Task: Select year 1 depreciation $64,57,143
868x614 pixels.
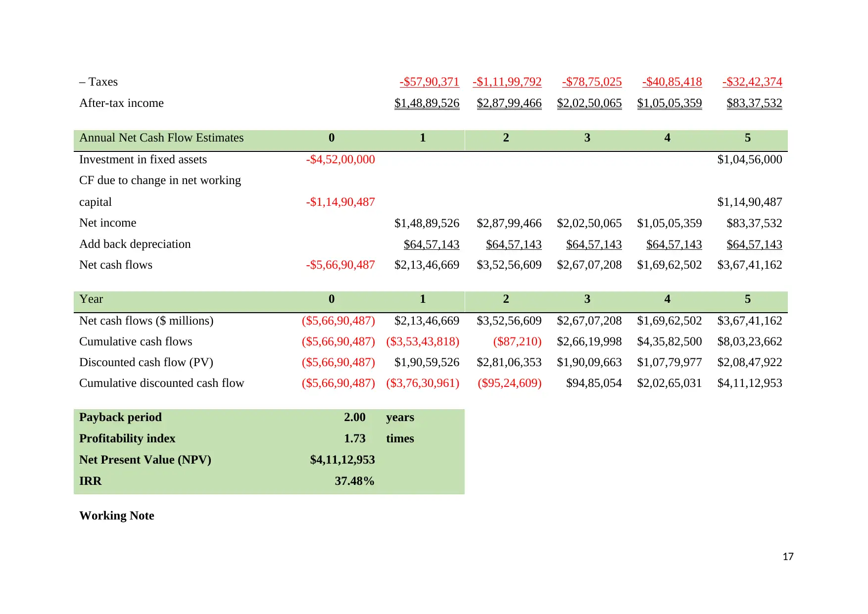Action: (432, 244)
